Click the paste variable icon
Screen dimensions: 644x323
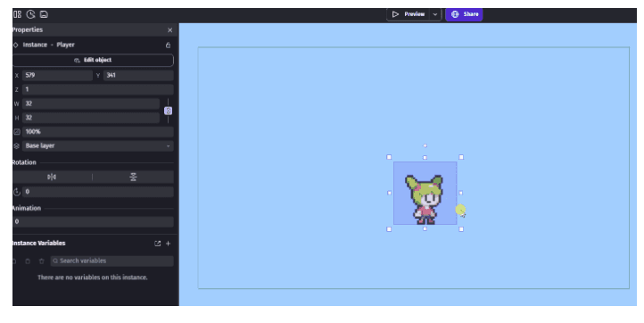(x=28, y=261)
